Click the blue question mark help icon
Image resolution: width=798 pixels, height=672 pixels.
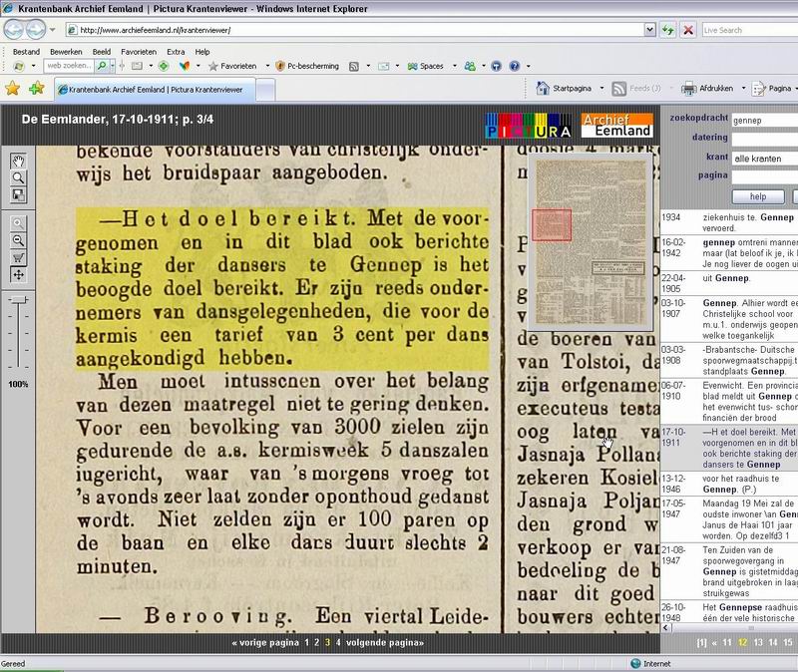click(514, 66)
